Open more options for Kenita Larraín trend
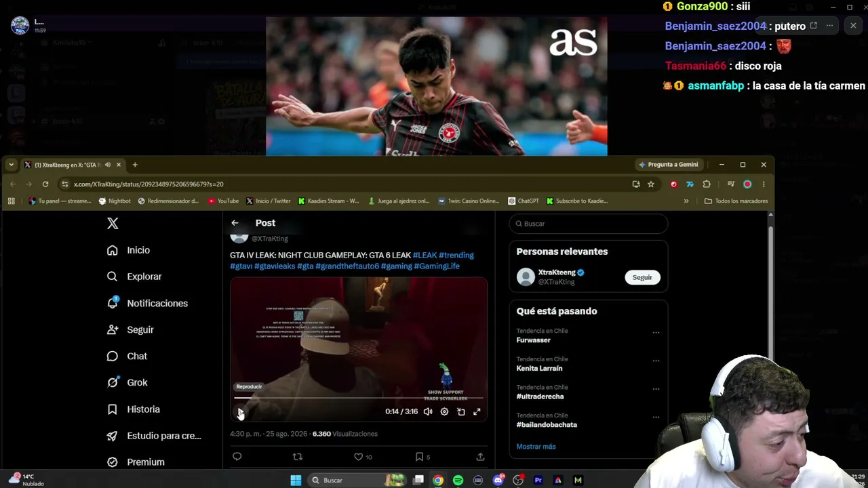Image resolution: width=868 pixels, height=488 pixels. pos(656,361)
